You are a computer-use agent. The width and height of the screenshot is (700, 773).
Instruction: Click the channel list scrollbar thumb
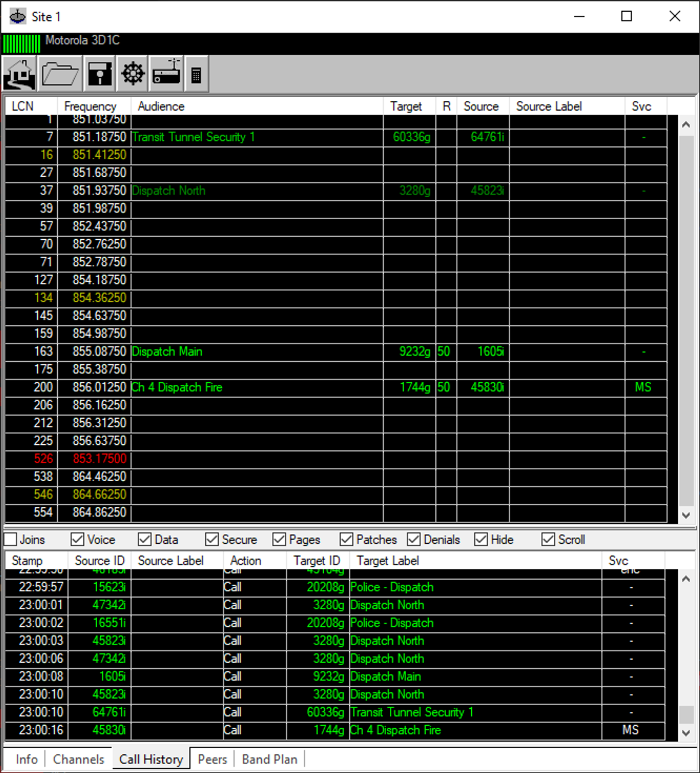[x=686, y=320]
